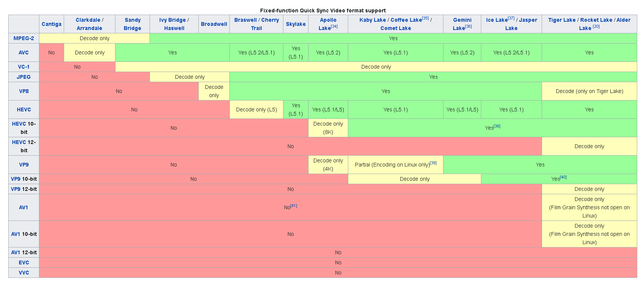The height and width of the screenshot is (285, 644).
Task: Open the Skylake processor link
Action: click(x=296, y=24)
